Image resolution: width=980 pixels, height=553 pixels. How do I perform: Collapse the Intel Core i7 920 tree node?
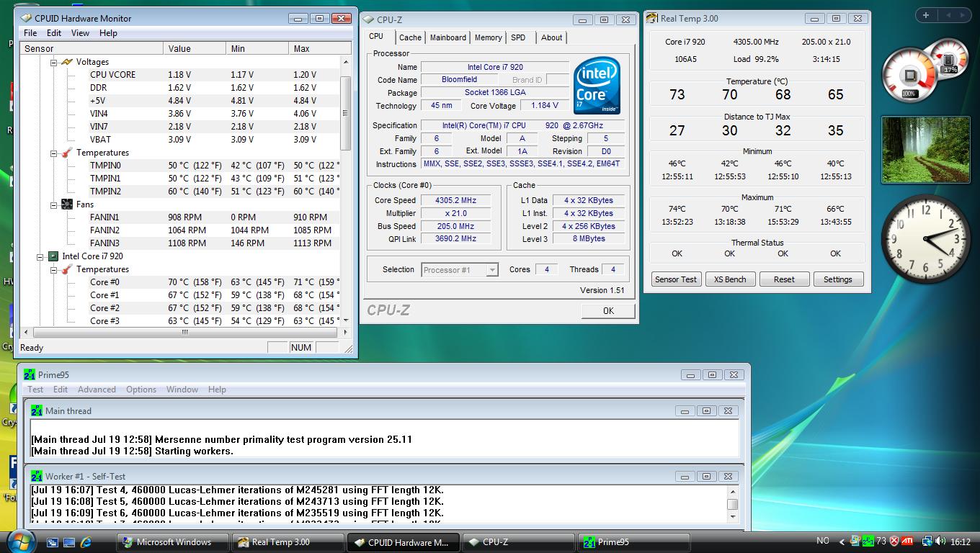pyautogui.click(x=40, y=256)
